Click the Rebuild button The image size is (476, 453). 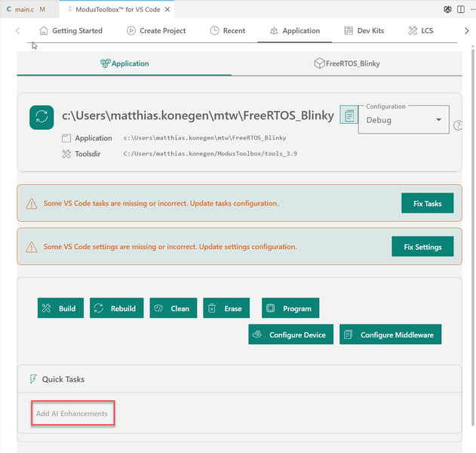[117, 308]
